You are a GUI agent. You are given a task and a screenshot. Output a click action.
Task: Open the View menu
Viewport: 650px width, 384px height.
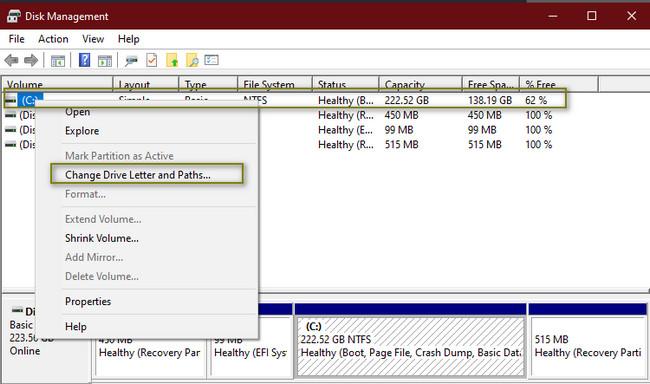[x=93, y=39]
